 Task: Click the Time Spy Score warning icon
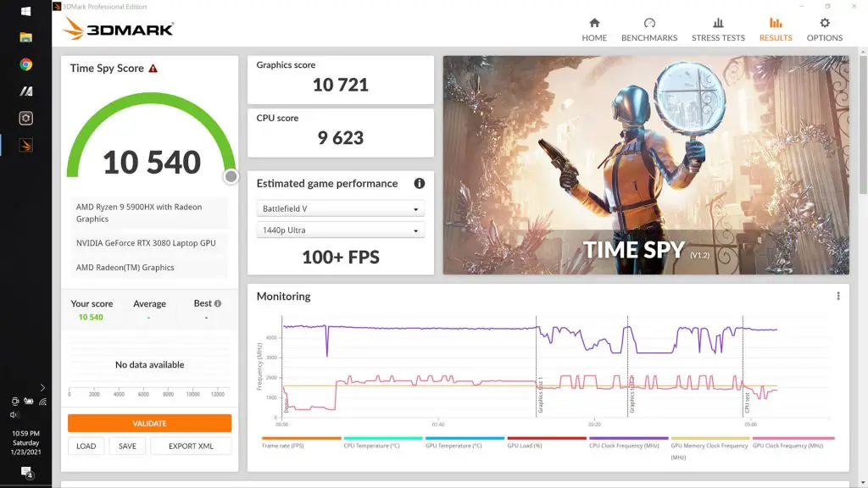pyautogui.click(x=153, y=69)
